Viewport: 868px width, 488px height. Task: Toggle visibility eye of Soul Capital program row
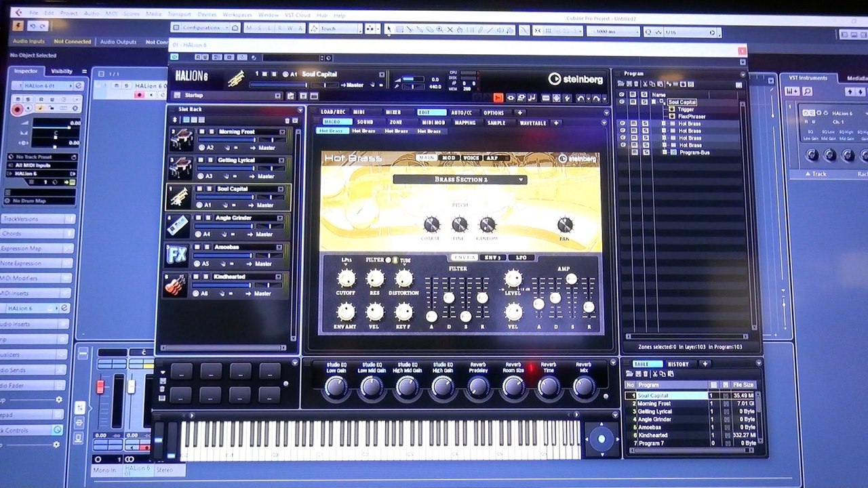(x=622, y=102)
